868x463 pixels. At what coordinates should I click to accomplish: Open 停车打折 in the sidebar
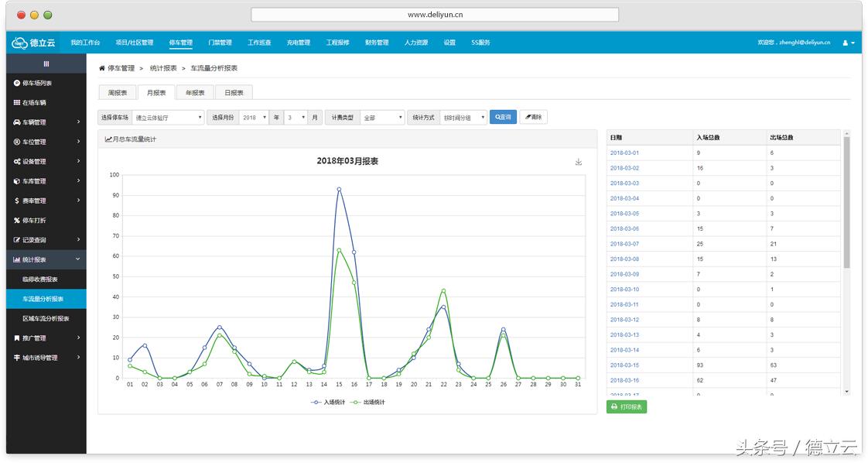pos(34,221)
